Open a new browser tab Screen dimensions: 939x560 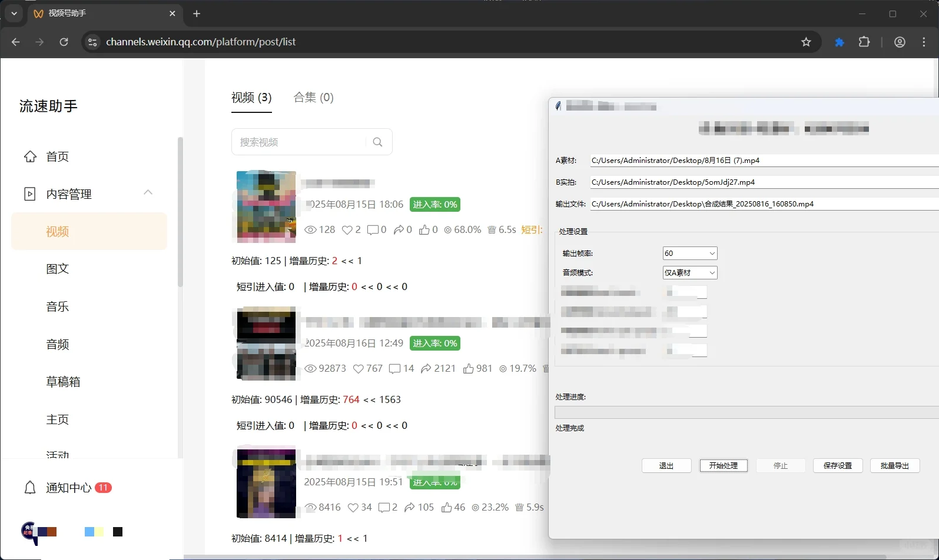tap(197, 14)
